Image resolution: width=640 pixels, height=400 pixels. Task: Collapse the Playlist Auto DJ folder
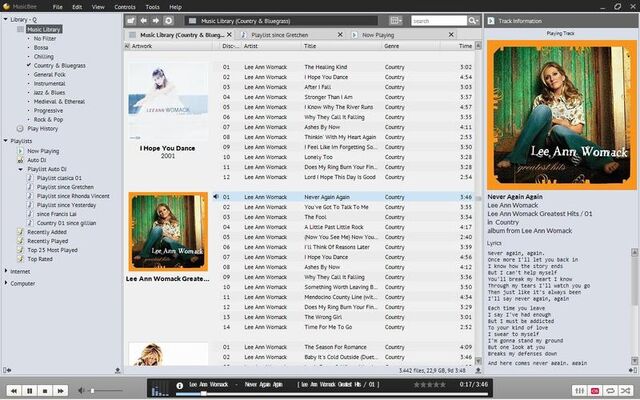click(x=20, y=169)
